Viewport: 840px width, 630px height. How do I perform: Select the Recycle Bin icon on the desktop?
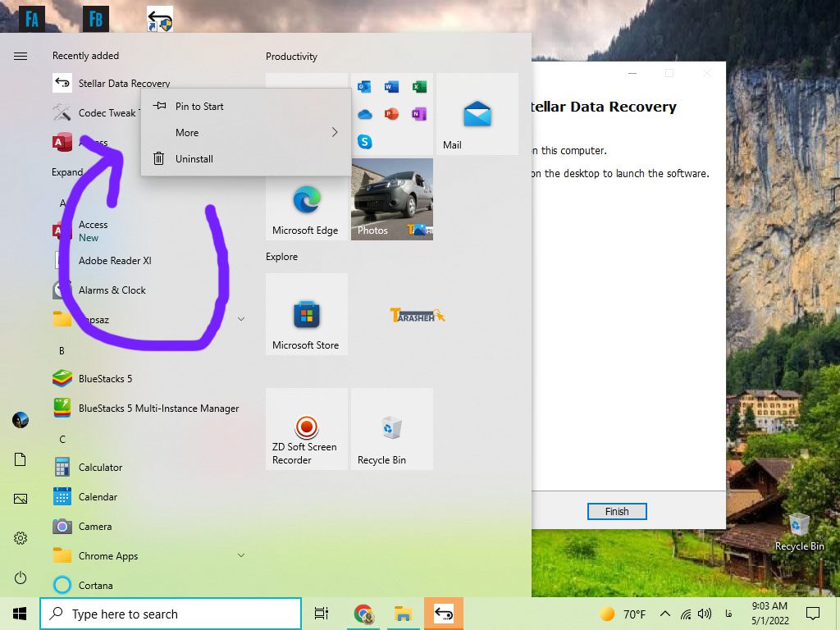pos(799,532)
